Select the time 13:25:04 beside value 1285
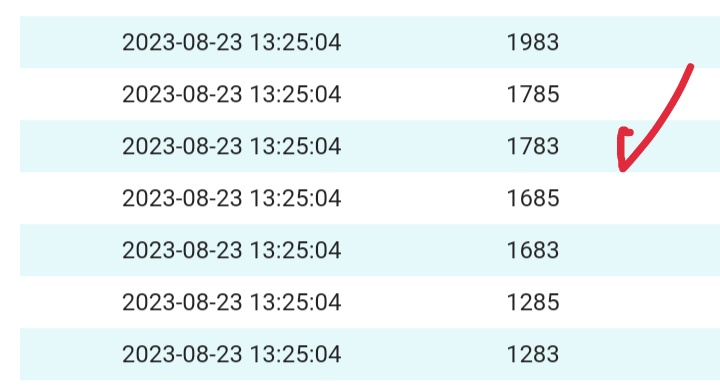Image resolution: width=720 pixels, height=390 pixels. [296, 302]
